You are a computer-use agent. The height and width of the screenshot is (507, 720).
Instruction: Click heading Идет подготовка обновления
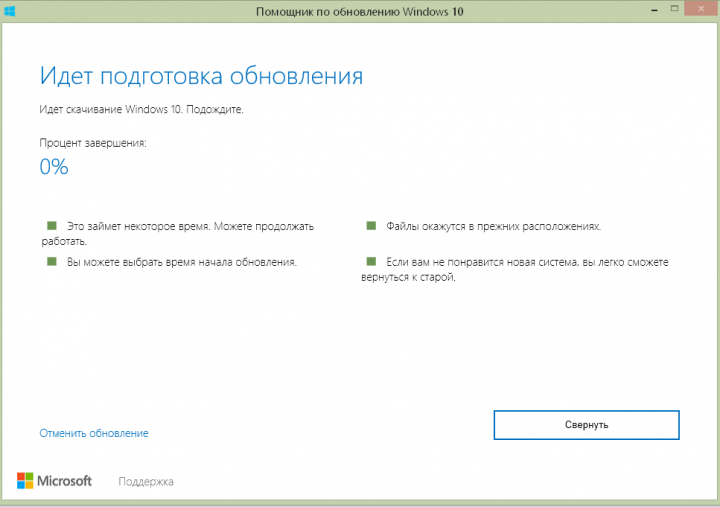pyautogui.click(x=201, y=76)
